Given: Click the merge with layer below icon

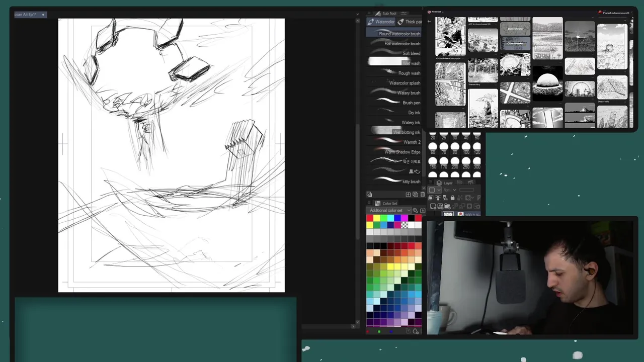Looking at the screenshot, I should pos(462,206).
